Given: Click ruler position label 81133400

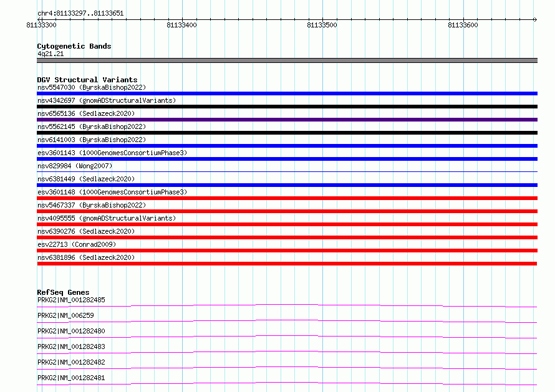Looking at the screenshot, I should click(x=181, y=25).
